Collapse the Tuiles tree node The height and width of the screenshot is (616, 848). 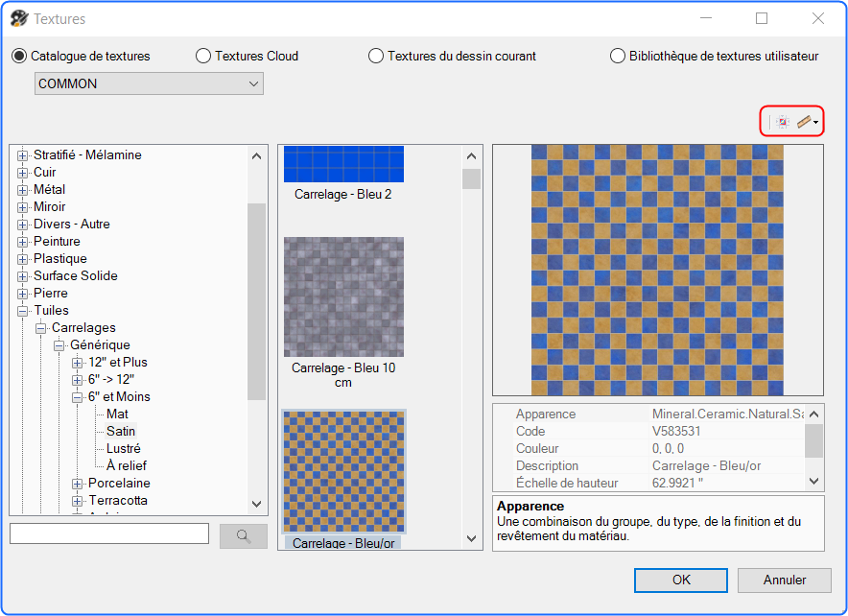point(22,311)
